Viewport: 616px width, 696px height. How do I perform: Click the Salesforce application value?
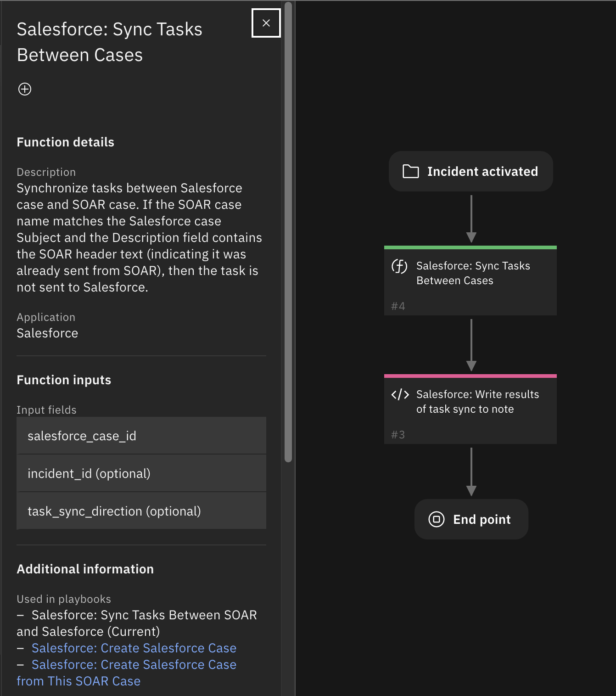[x=47, y=333]
